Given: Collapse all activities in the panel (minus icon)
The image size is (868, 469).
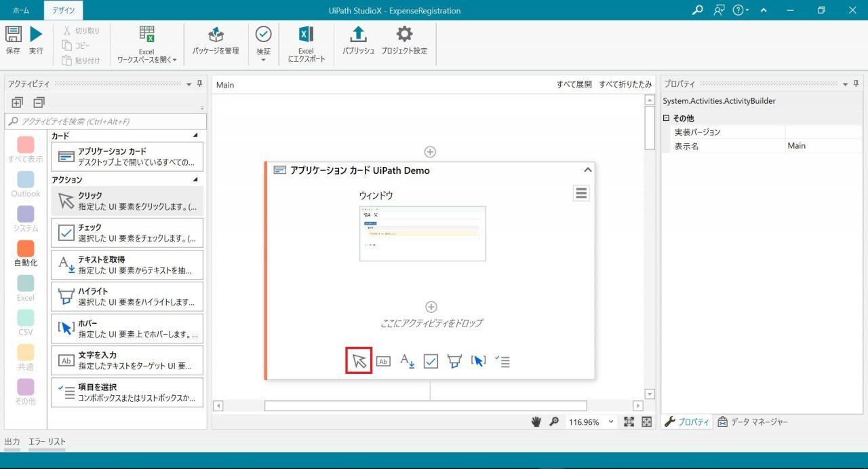Looking at the screenshot, I should click(x=39, y=102).
